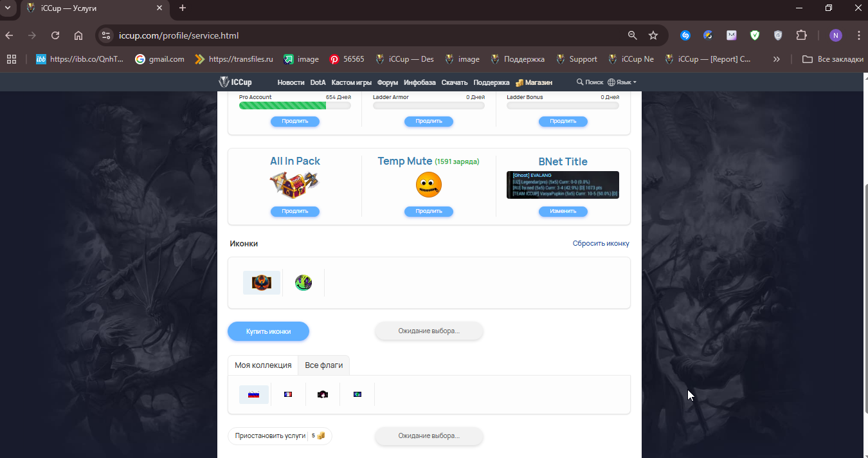Open the grey shield extension

pyautogui.click(x=778, y=35)
